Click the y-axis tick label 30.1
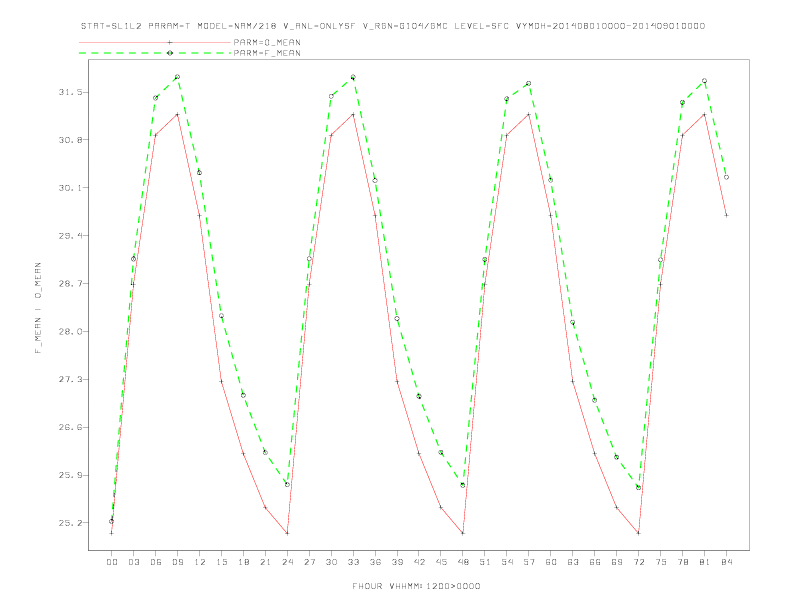792x612 pixels. click(x=71, y=188)
